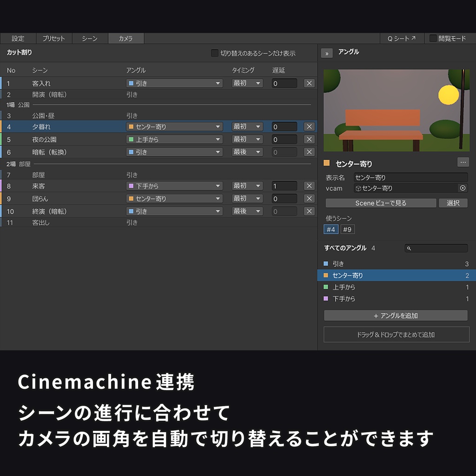Open the Qシート external view
Image resolution: width=476 pixels, height=476 pixels.
402,39
